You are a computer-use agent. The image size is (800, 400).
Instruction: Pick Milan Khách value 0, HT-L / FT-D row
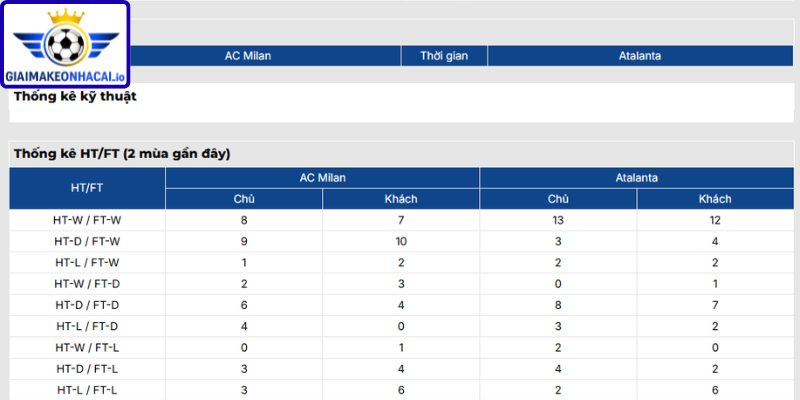pyautogui.click(x=401, y=327)
